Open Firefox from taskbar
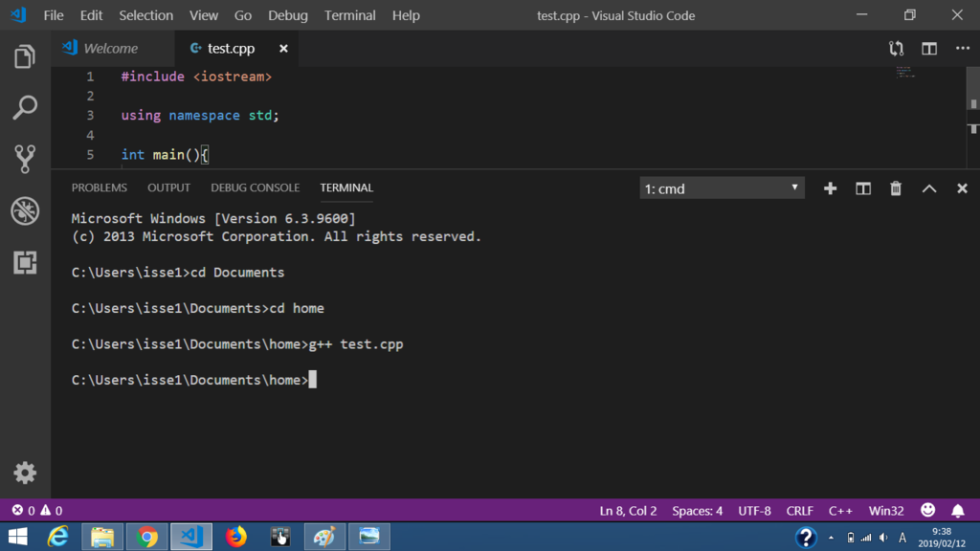Image resolution: width=980 pixels, height=551 pixels. click(236, 537)
